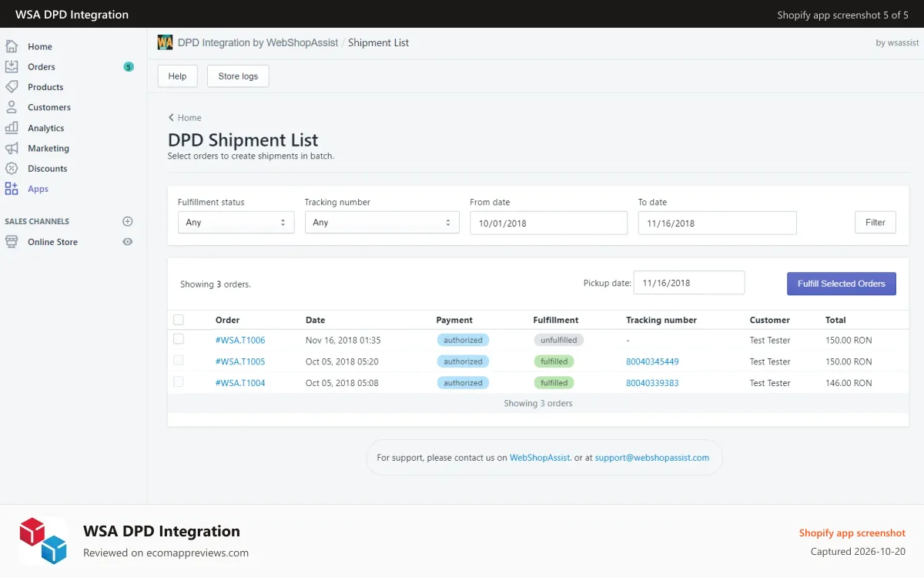Screen dimensions: 924x578
Task: Click authorized badge for order #WSA.T1006
Action: (463, 340)
